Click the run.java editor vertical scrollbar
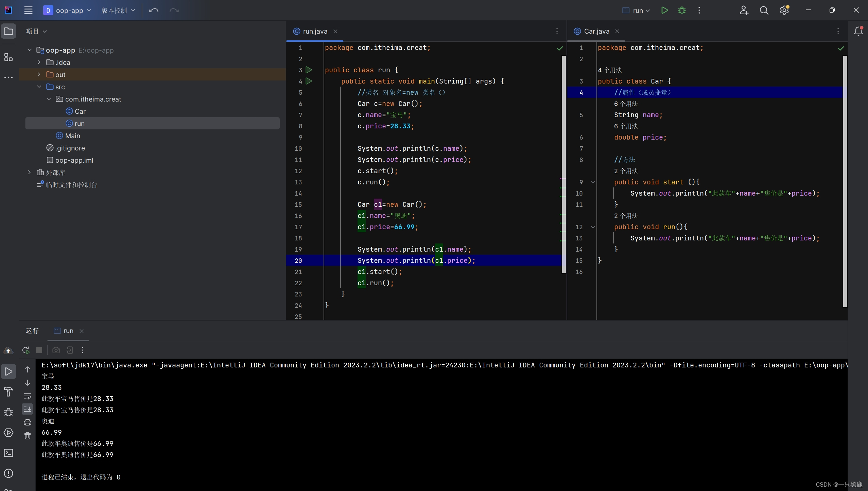 pos(564,165)
